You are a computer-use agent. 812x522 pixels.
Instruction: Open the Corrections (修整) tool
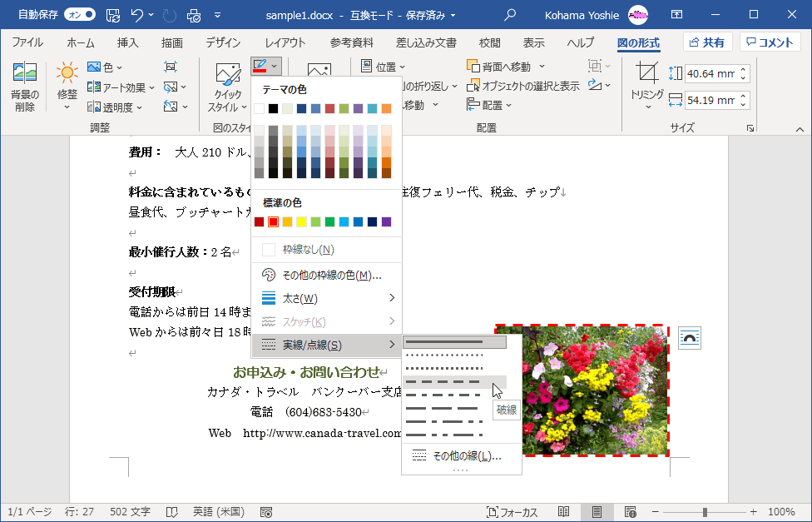tap(67, 82)
